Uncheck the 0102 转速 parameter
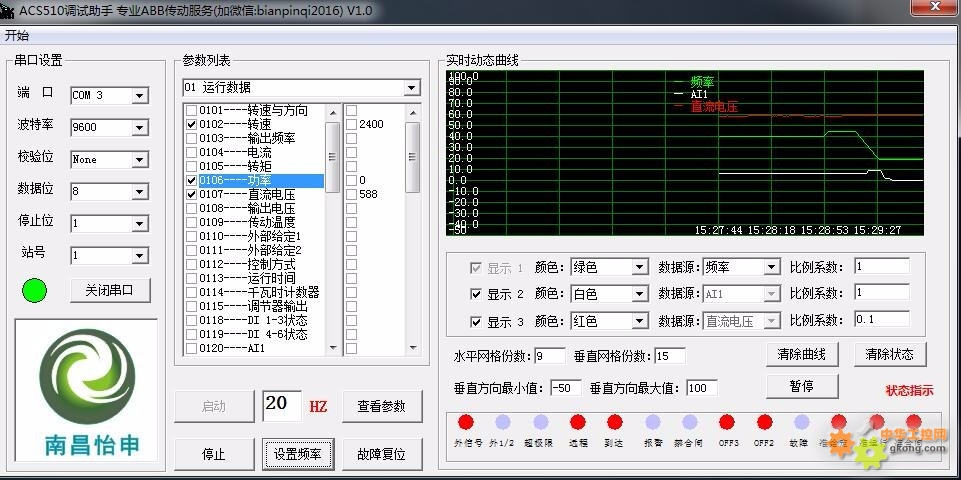Screen dimensions: 961x480 (x=191, y=124)
